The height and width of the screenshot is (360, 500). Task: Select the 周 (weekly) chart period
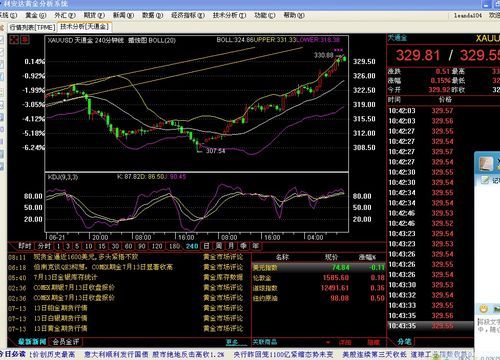[219, 246]
